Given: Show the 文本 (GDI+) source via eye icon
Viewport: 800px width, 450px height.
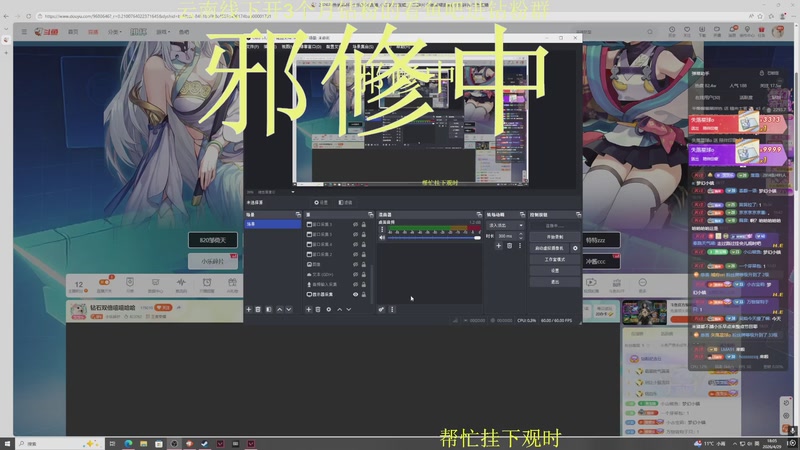Looking at the screenshot, I should [355, 274].
